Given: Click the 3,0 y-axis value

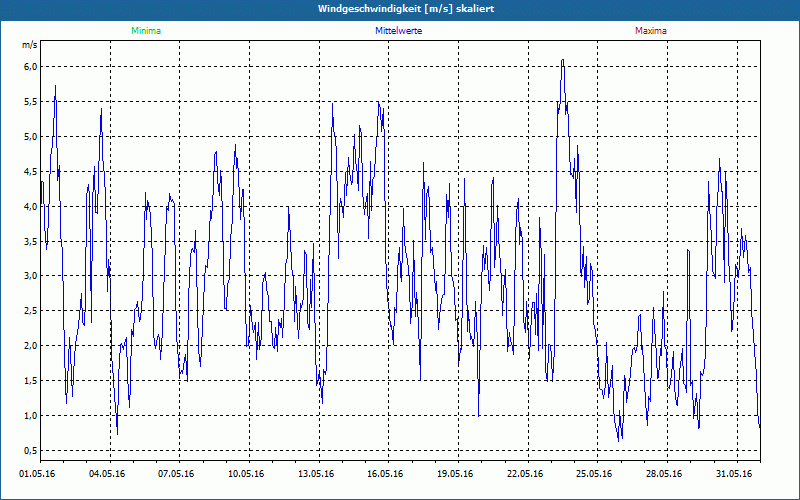Looking at the screenshot, I should point(31,276).
